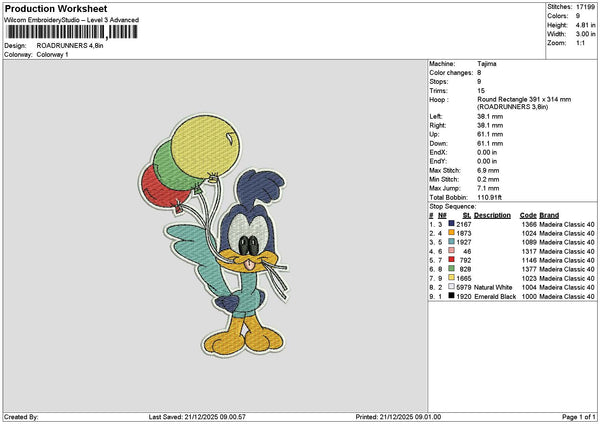This screenshot has height=424, width=600.
Task: Click the black swatch in stop 9
Action: (452, 296)
